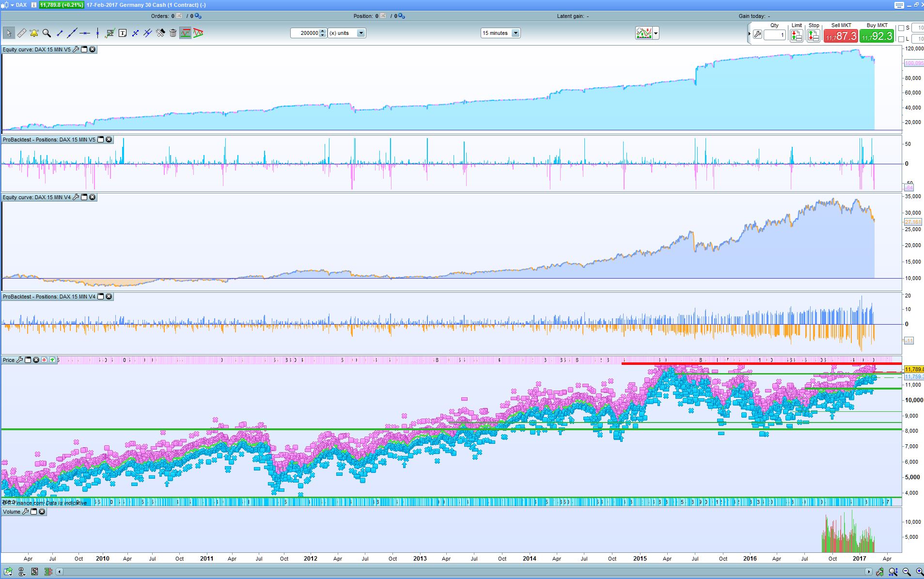Screen dimensions: 924x579
Task: Select the ruler measurement tool
Action: [21, 33]
